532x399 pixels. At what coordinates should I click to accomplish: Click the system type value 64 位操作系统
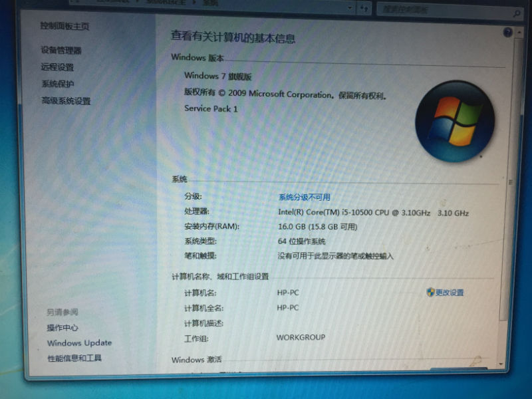301,241
